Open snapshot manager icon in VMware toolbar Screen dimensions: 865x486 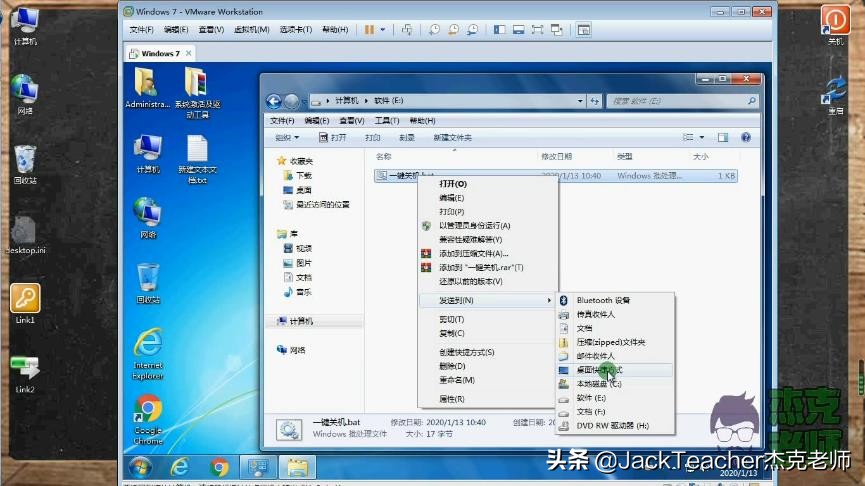click(x=472, y=30)
